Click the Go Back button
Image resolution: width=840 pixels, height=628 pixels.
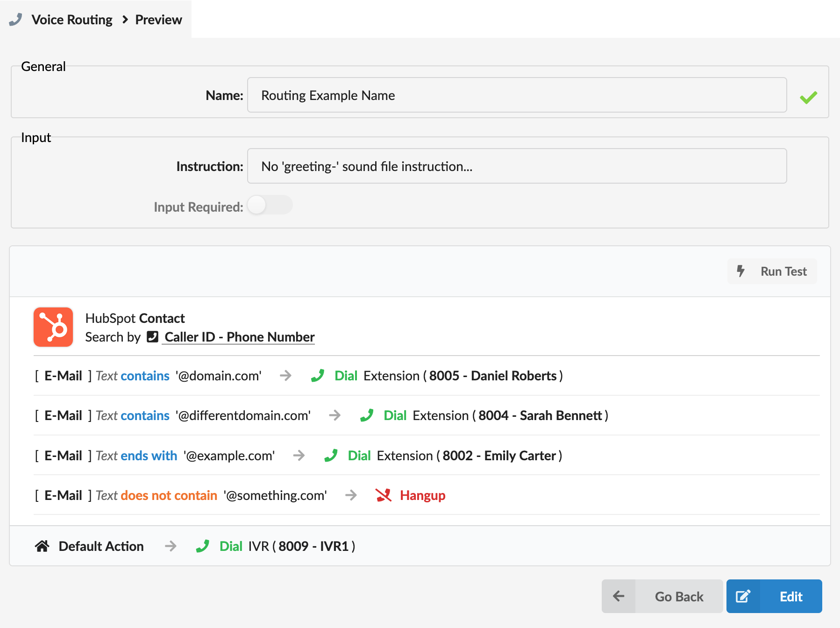[662, 596]
